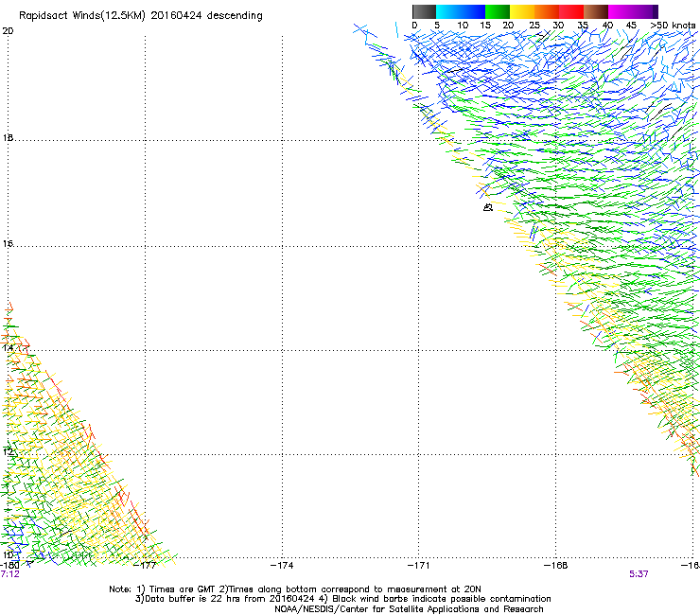Click the note line starting 'Note: 1) Times are GMT'
This screenshot has width=700, height=615.
[x=295, y=589]
